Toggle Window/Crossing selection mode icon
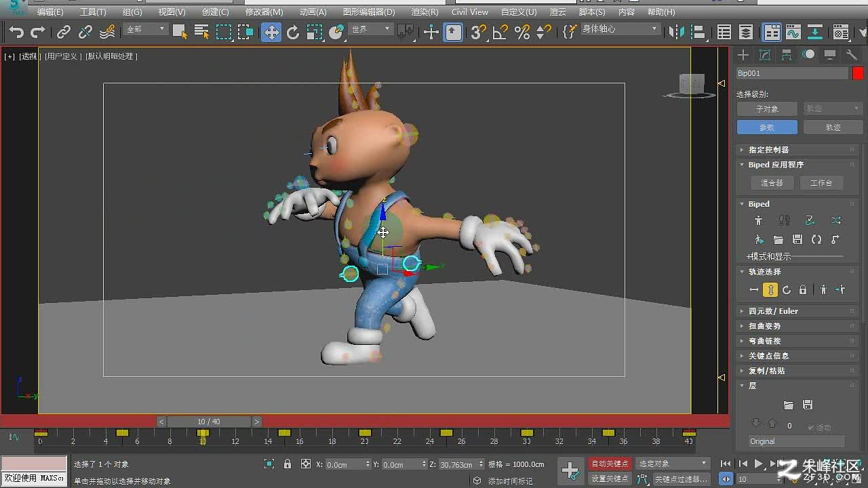868x488 pixels. coord(245,32)
